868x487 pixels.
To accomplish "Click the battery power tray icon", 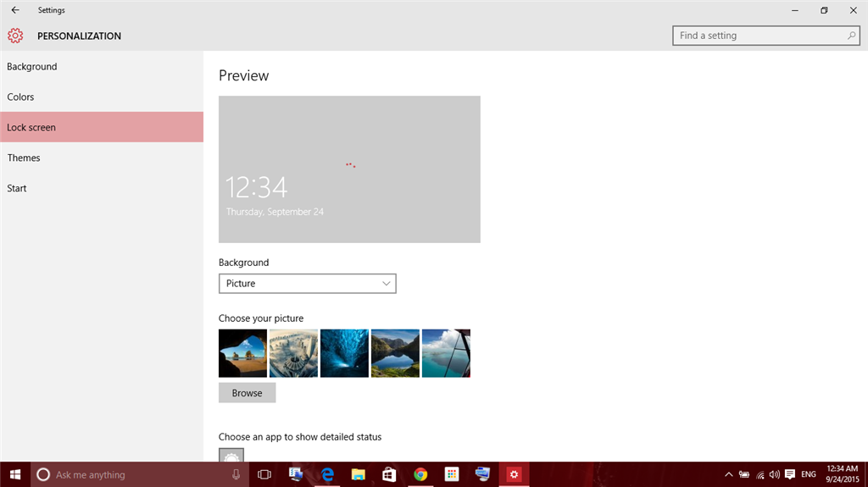I will pos(744,474).
